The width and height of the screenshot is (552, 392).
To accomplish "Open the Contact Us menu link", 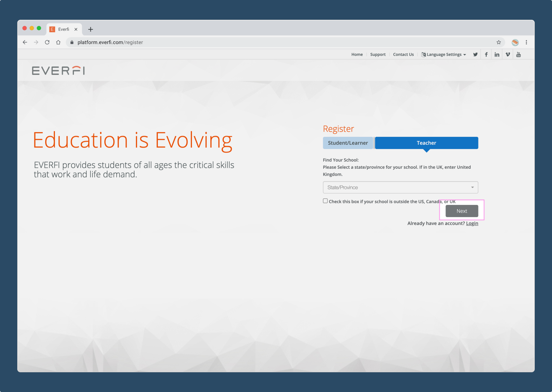I will [x=403, y=54].
